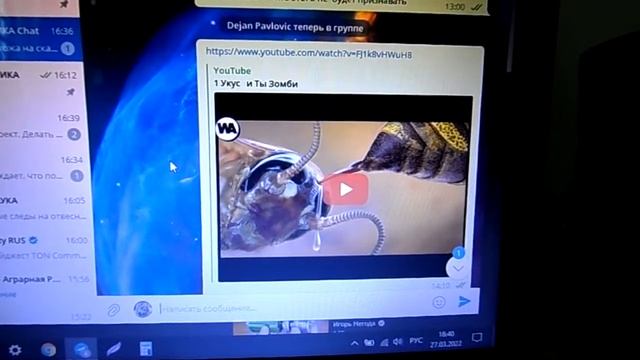
Task: Open Settings gear in the taskbar
Action: point(15,350)
